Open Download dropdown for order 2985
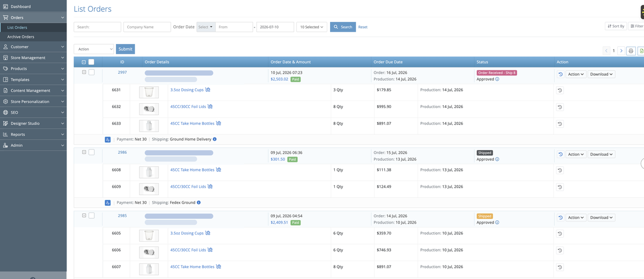 coord(601,218)
